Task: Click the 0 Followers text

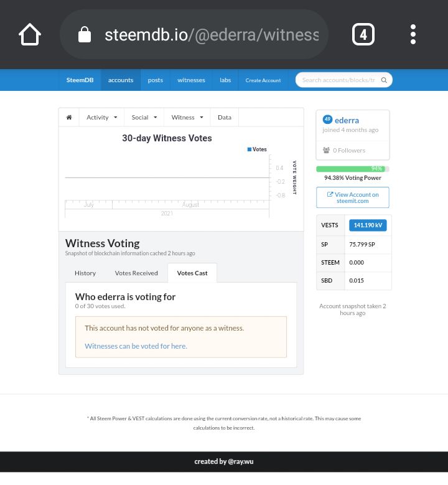Action: coord(349,150)
